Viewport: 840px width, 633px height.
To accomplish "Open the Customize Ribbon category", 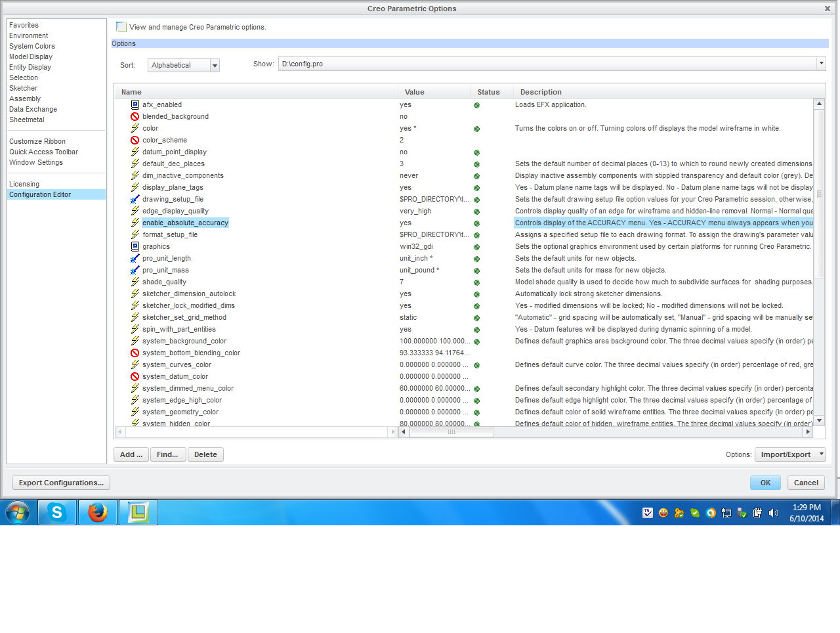I will pyautogui.click(x=37, y=141).
